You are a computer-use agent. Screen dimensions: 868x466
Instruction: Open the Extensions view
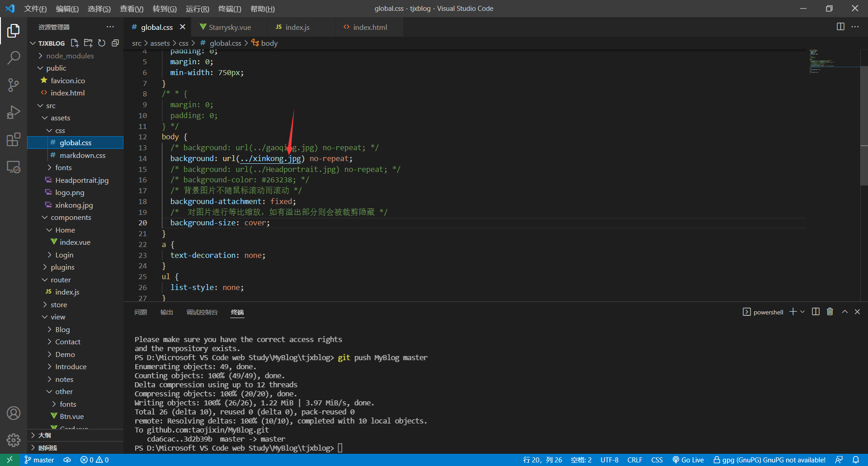(14, 139)
